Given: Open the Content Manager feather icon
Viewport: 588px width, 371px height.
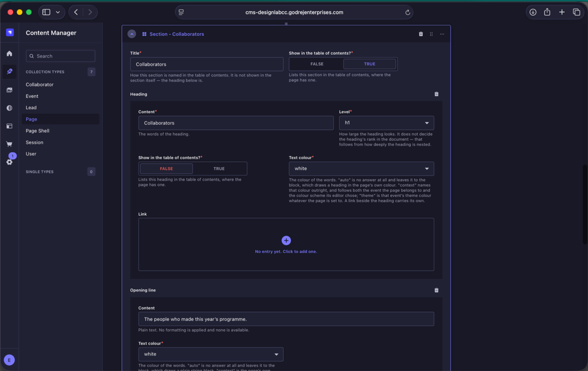Looking at the screenshot, I should (9, 71).
